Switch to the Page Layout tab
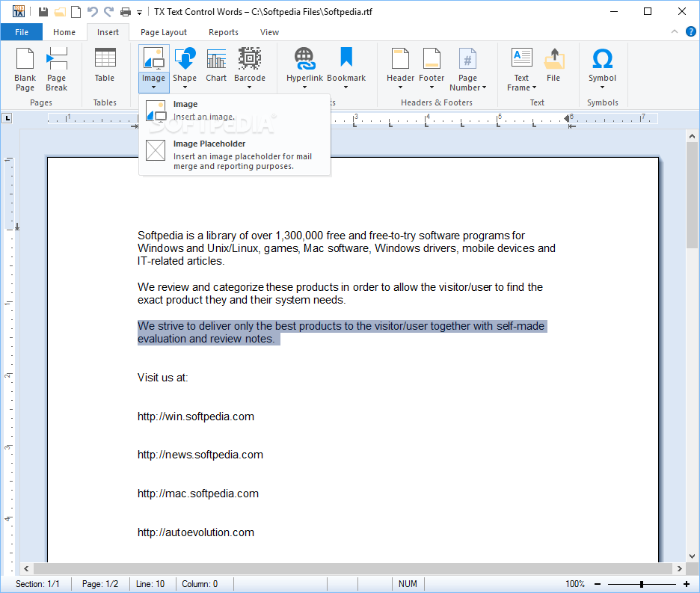The height and width of the screenshot is (593, 700). coord(163,32)
